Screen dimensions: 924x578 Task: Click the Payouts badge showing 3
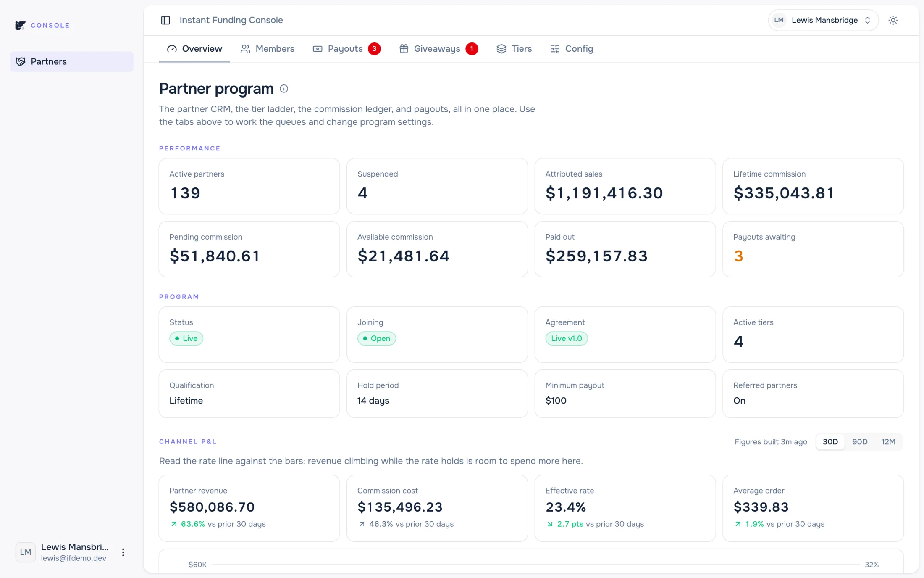(374, 49)
